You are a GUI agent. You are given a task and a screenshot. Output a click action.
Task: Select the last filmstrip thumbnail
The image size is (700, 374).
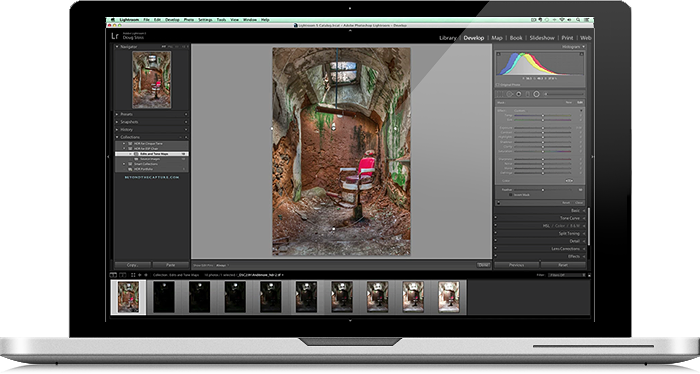(449, 297)
